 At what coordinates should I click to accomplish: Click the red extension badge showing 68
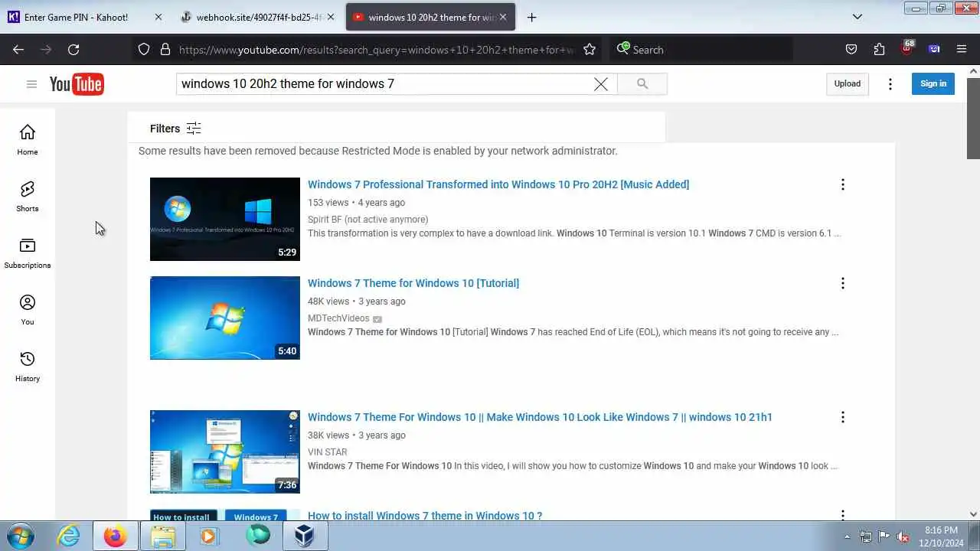click(907, 48)
